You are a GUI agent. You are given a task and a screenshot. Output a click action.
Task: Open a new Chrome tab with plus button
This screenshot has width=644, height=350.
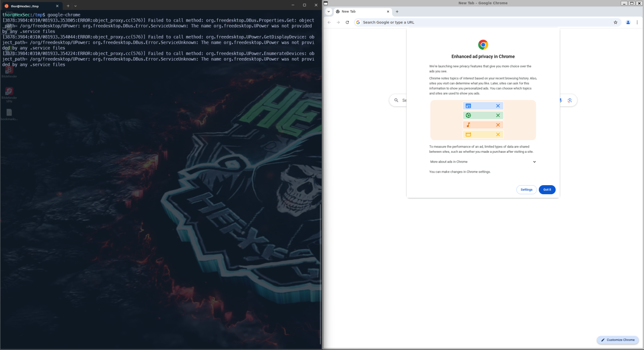(397, 12)
